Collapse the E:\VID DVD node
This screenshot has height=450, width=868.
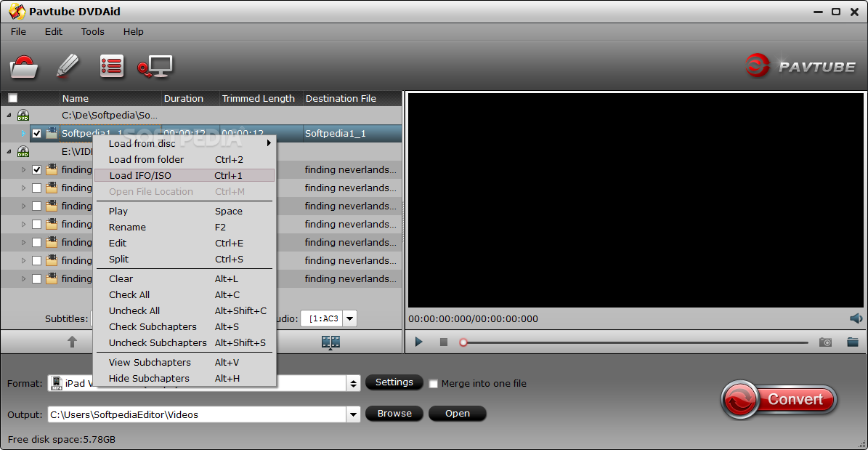pos(8,151)
